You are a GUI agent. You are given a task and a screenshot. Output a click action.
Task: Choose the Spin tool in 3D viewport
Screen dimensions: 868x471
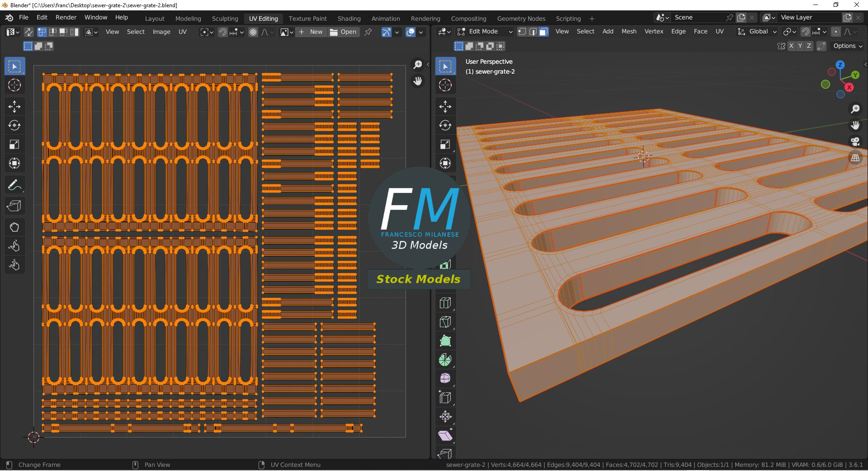point(445,360)
